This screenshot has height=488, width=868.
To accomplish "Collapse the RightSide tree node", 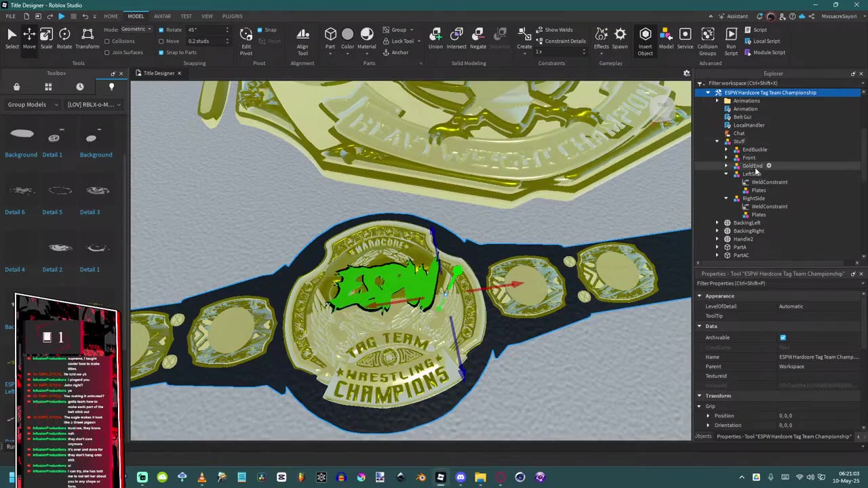I will pyautogui.click(x=726, y=199).
